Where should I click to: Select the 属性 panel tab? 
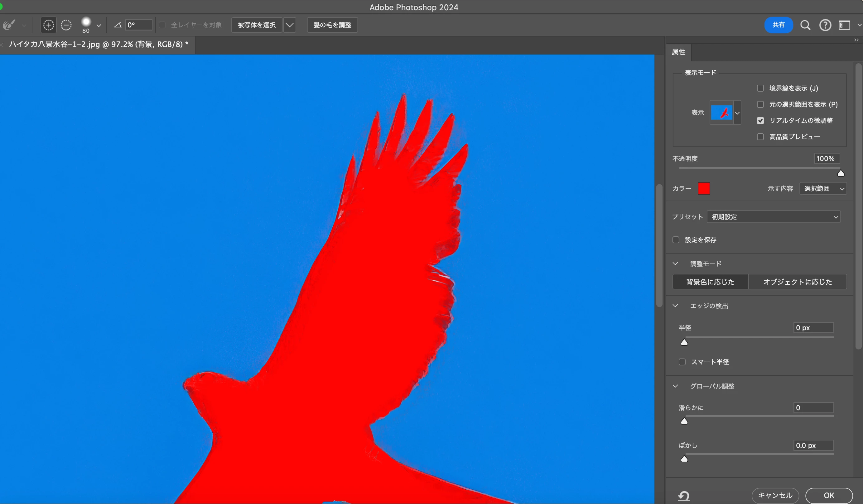pyautogui.click(x=678, y=52)
